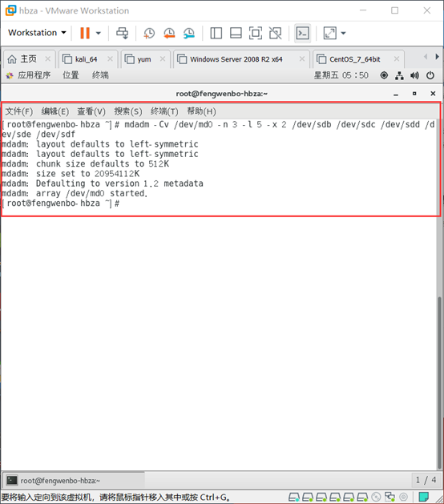The height and width of the screenshot is (504, 444).
Task: Click the network adapter status icon
Action: (x=390, y=498)
